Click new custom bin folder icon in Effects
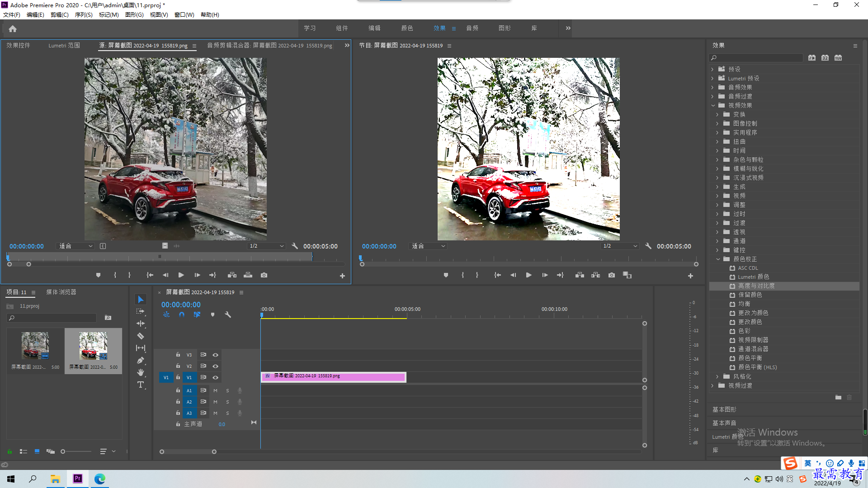 [838, 398]
